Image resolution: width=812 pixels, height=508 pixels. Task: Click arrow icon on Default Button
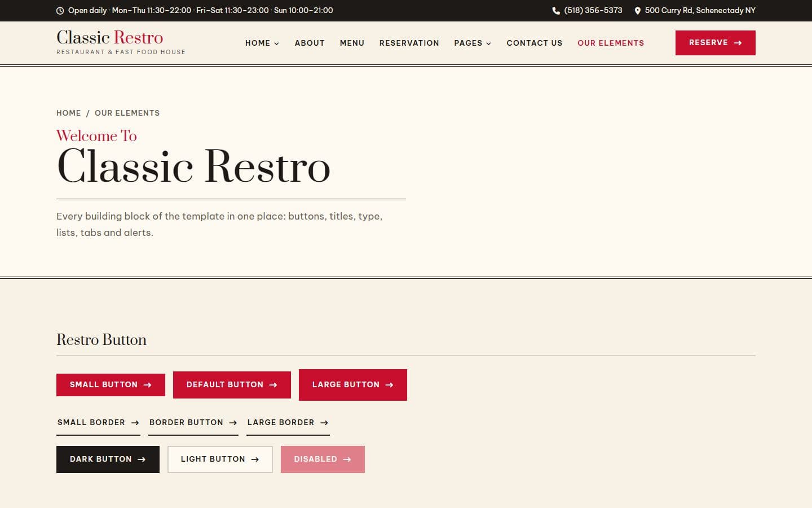click(273, 385)
